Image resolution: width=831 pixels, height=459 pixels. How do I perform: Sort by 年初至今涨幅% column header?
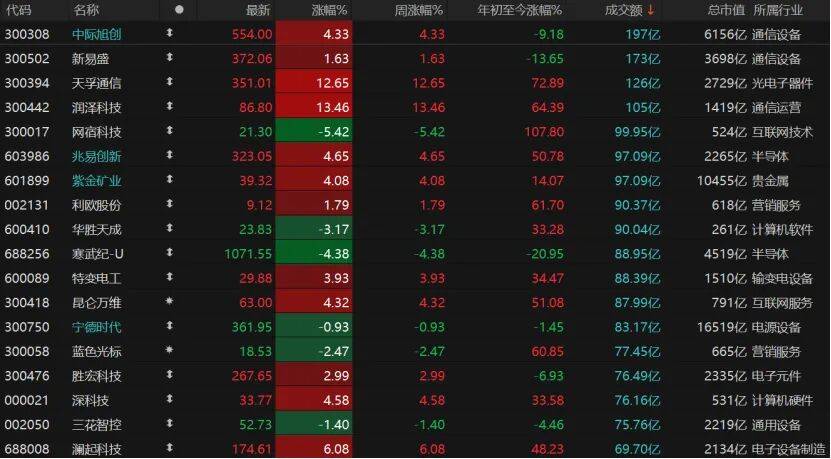point(519,10)
